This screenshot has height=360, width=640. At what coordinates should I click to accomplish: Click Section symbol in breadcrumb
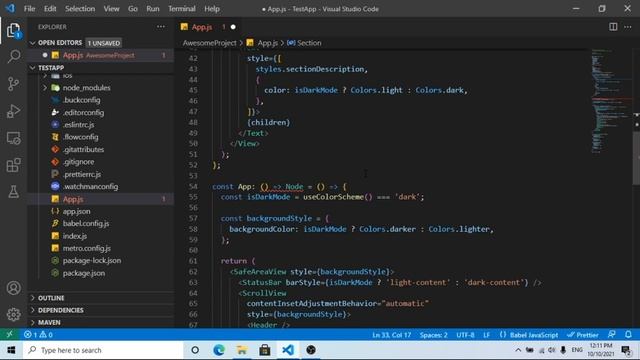coord(304,43)
